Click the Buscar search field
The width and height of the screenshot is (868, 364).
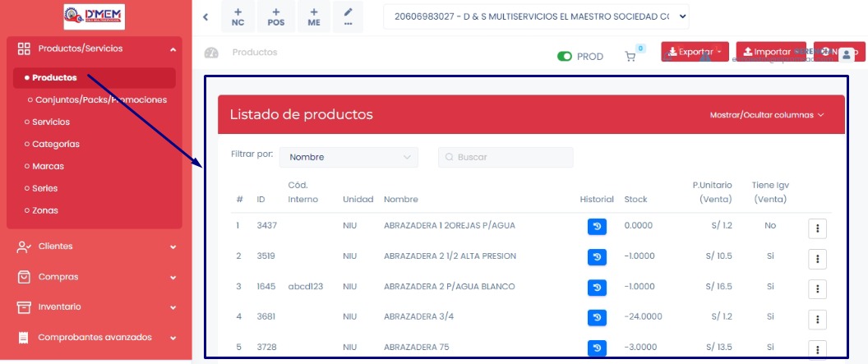(506, 157)
